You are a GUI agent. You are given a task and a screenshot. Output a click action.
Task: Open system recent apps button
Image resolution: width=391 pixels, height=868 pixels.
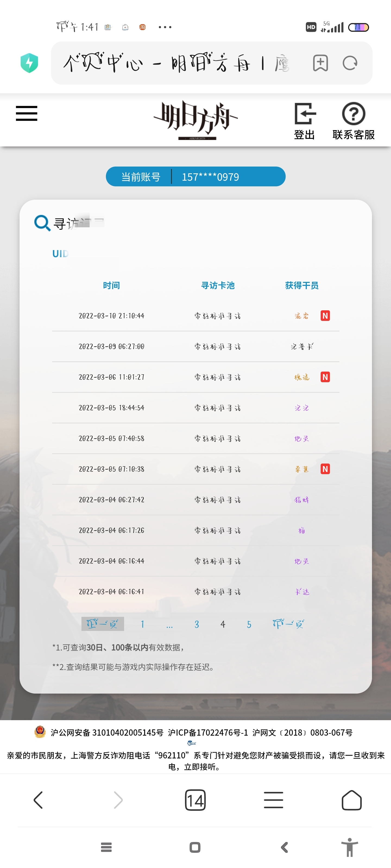(106, 847)
